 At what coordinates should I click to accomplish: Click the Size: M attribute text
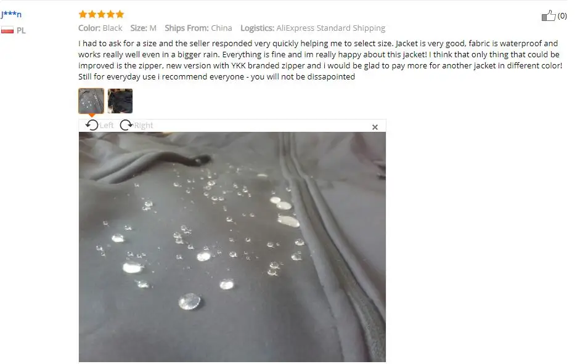pos(143,28)
